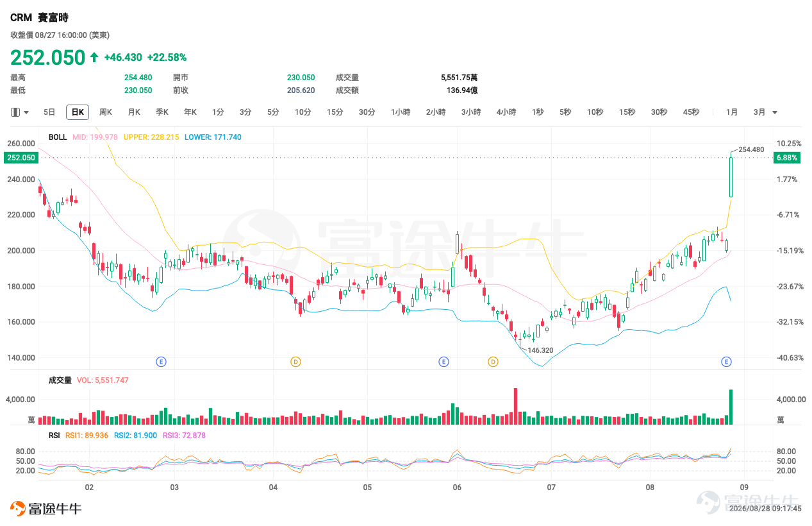Pick the 1秒 interval
Screen dimensions: 812x526
point(537,112)
